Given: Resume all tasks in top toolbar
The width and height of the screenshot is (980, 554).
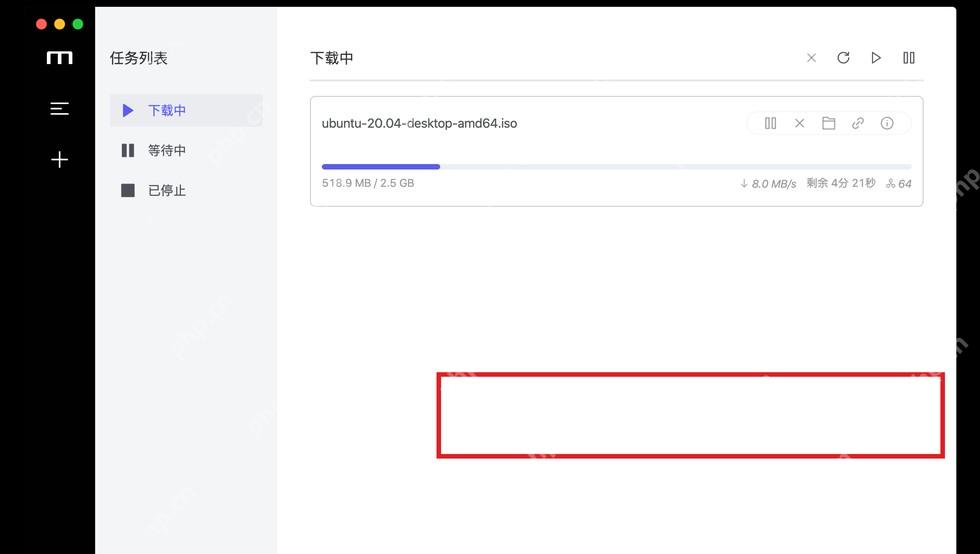Looking at the screenshot, I should coord(876,58).
